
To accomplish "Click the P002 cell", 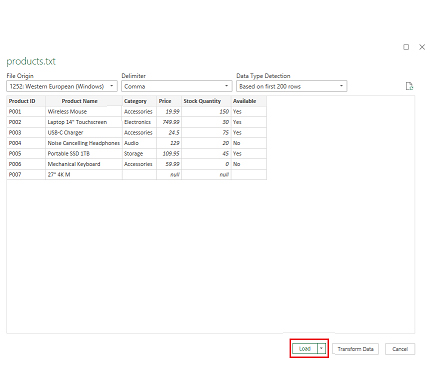I will pyautogui.click(x=26, y=122).
